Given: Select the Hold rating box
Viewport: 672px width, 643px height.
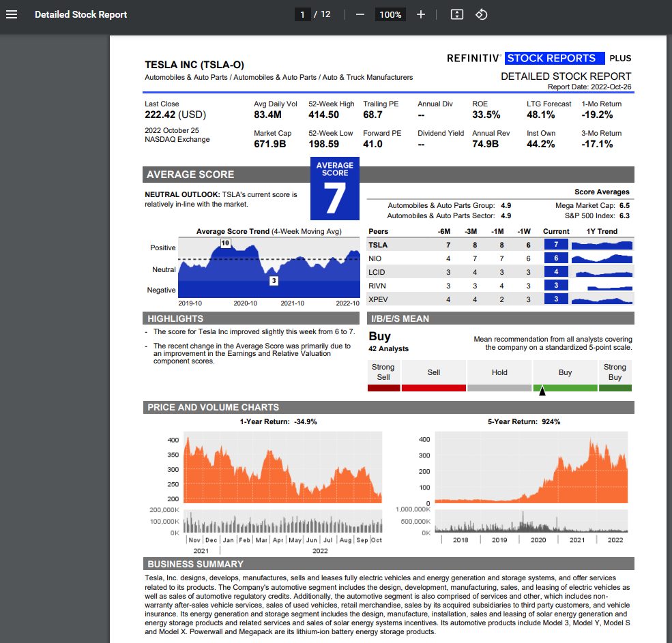Looking at the screenshot, I should (x=499, y=372).
